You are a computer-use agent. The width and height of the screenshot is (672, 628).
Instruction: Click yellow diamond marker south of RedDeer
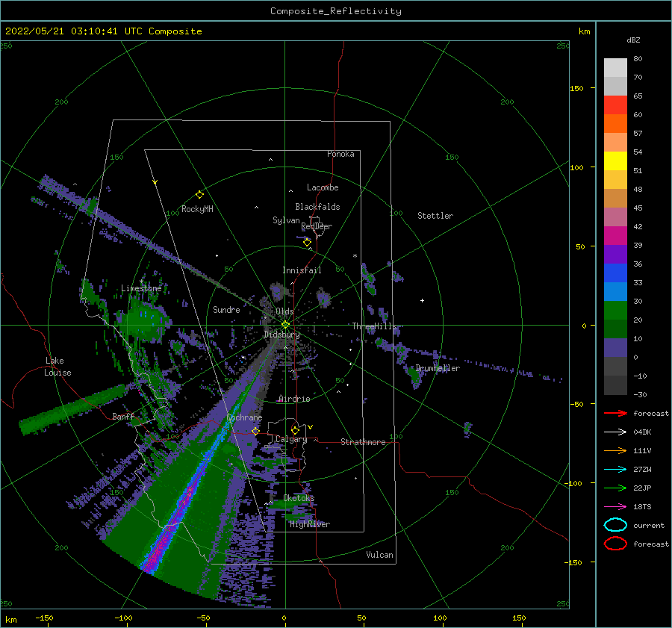pyautogui.click(x=307, y=243)
